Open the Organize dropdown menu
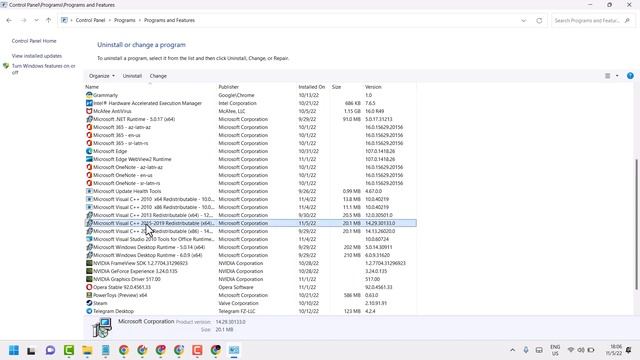 click(x=102, y=76)
